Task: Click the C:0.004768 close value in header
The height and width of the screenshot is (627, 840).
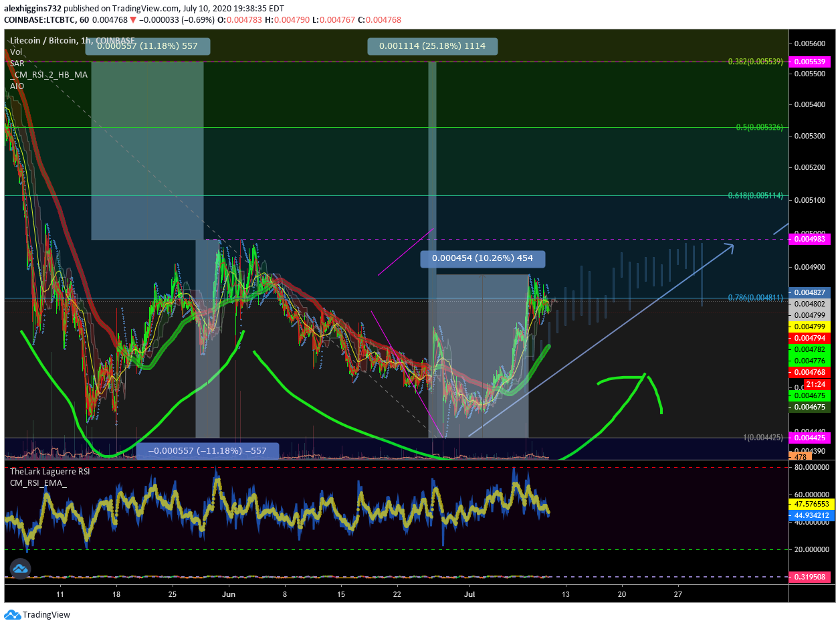Action: (x=380, y=20)
